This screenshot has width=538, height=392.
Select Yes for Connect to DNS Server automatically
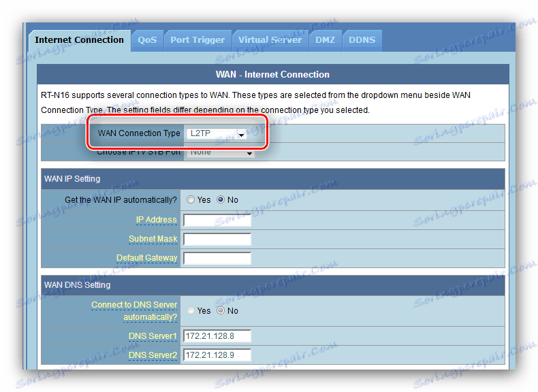[191, 310]
